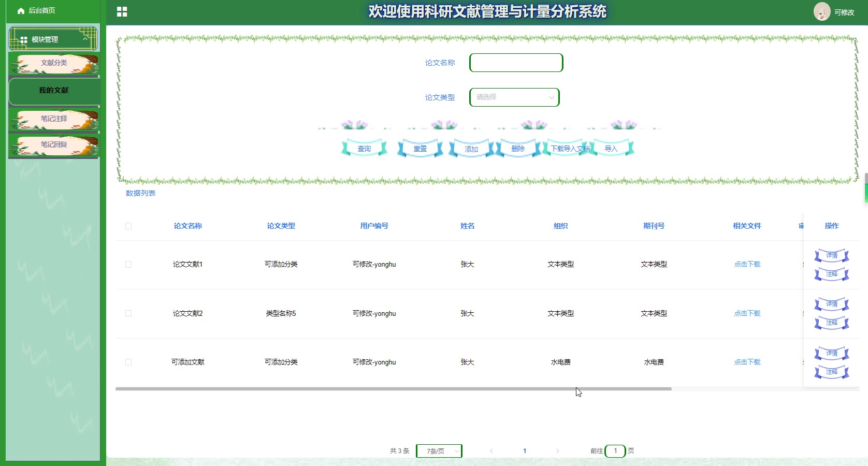The image size is (868, 466).
Task: Click 注释 for 论文文献2 row
Action: tap(832, 323)
